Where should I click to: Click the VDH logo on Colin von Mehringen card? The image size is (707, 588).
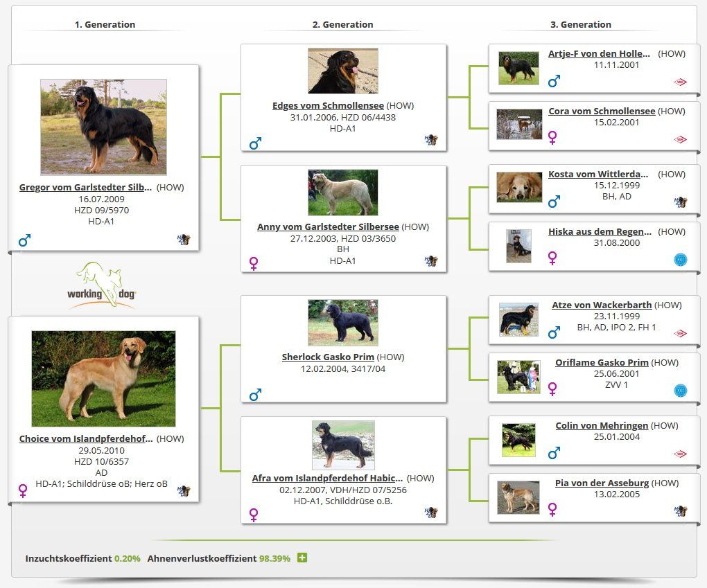(680, 454)
